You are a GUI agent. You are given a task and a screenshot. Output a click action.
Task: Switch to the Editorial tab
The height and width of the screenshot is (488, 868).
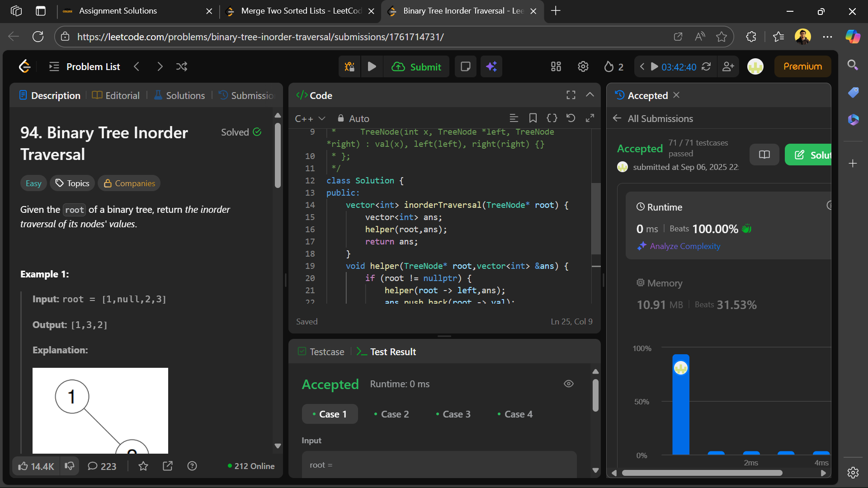pos(116,95)
